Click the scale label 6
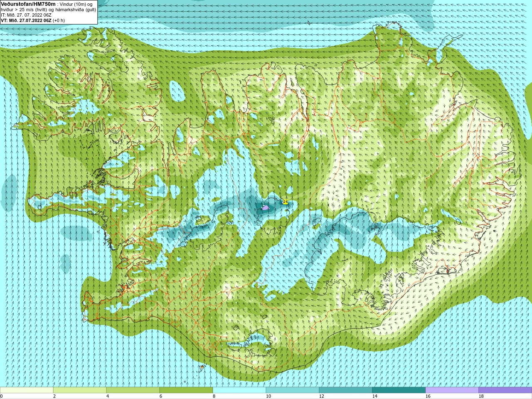532x399 pixels. pyautogui.click(x=161, y=396)
